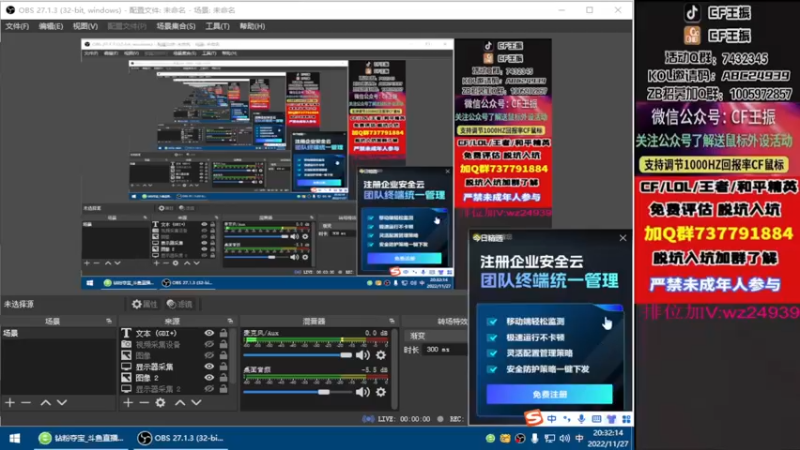The height and width of the screenshot is (450, 800).
Task: Click the 麦克风/Aux volume slider handle
Action: (346, 355)
